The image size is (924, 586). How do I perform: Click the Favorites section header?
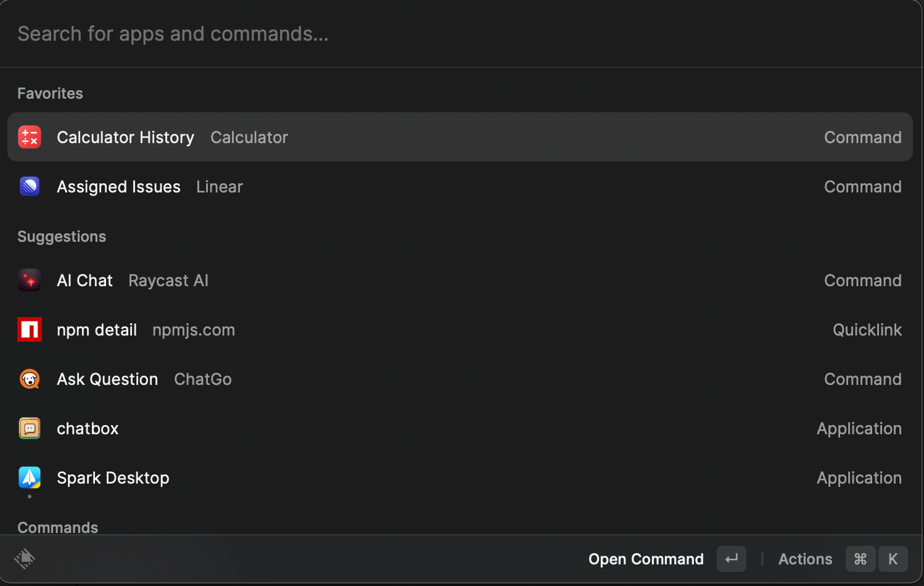pyautogui.click(x=50, y=93)
